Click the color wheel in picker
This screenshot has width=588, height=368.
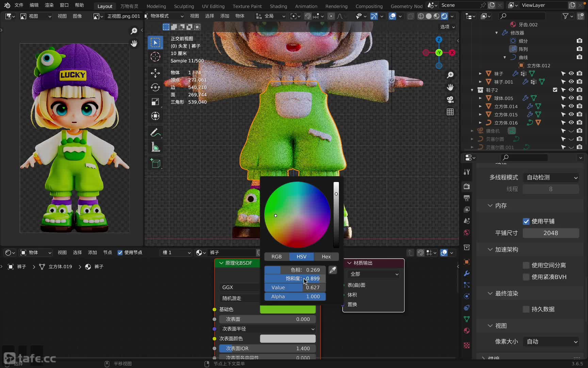(x=297, y=215)
